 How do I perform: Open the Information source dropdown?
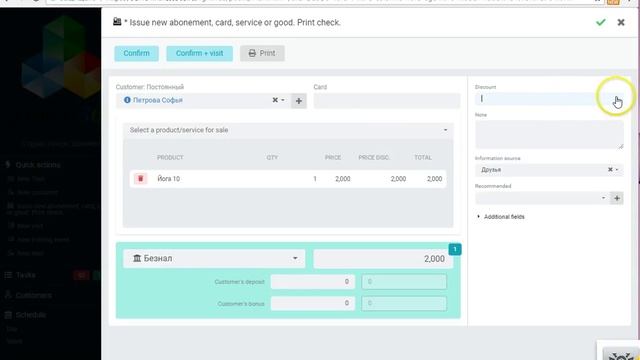[617, 170]
